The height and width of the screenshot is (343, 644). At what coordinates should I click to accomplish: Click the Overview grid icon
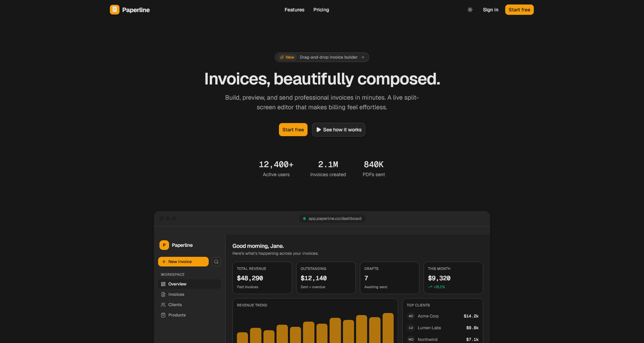(x=163, y=284)
